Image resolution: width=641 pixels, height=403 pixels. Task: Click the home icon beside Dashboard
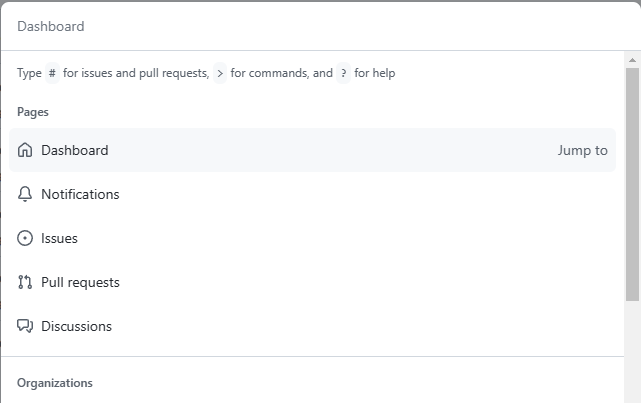point(25,150)
